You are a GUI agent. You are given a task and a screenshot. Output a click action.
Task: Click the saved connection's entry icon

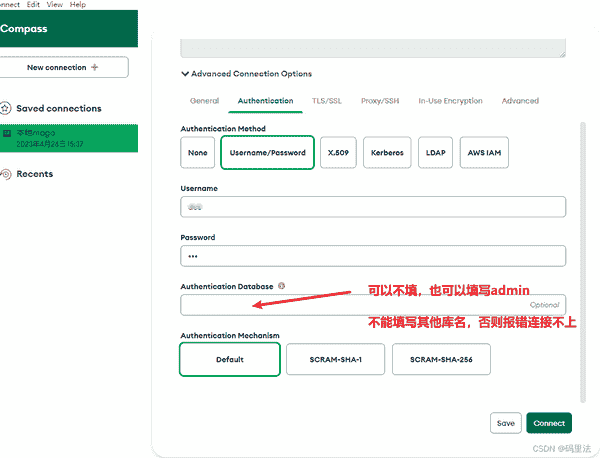click(x=7, y=133)
